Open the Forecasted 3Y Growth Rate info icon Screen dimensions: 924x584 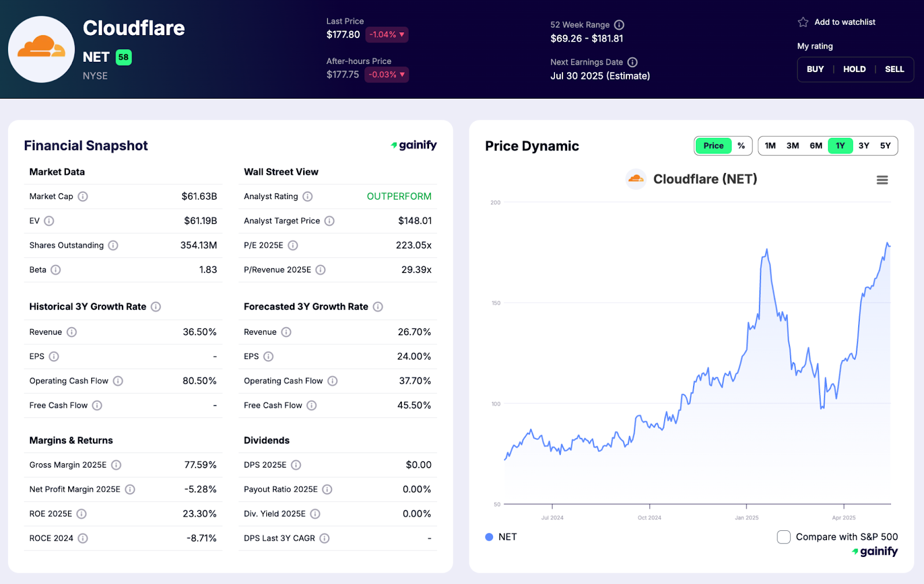(x=378, y=306)
